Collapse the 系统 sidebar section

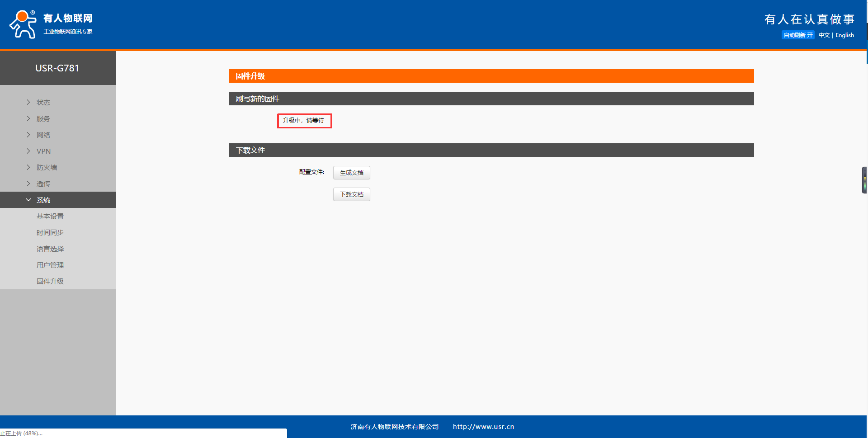[43, 200]
